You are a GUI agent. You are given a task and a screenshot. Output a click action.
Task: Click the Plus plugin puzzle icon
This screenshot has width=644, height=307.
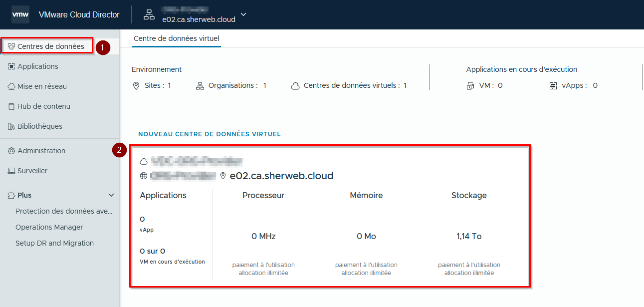click(x=11, y=195)
